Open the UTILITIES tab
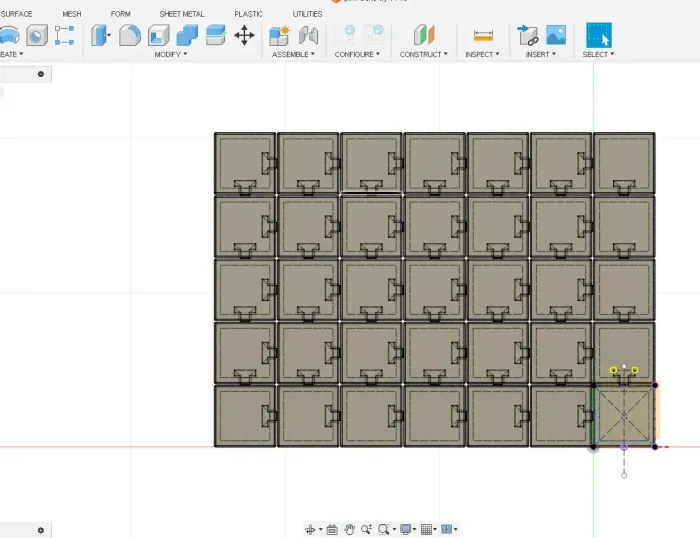Viewport: 700px width, 538px height. point(307,14)
